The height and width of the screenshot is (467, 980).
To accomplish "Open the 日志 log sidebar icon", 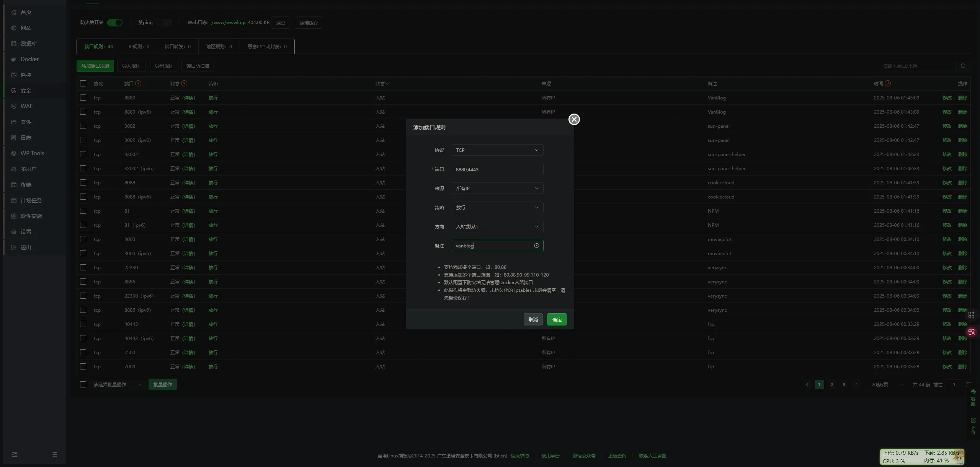I will [x=14, y=138].
